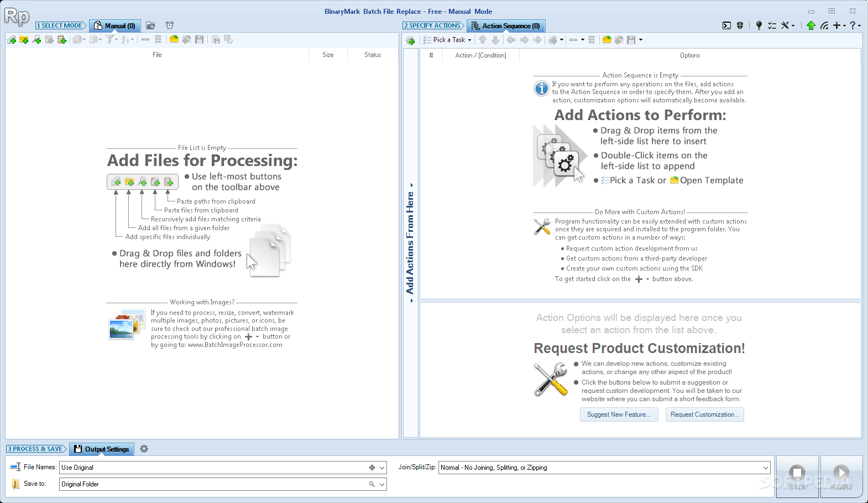Click the light bulb tips icon

point(759,25)
